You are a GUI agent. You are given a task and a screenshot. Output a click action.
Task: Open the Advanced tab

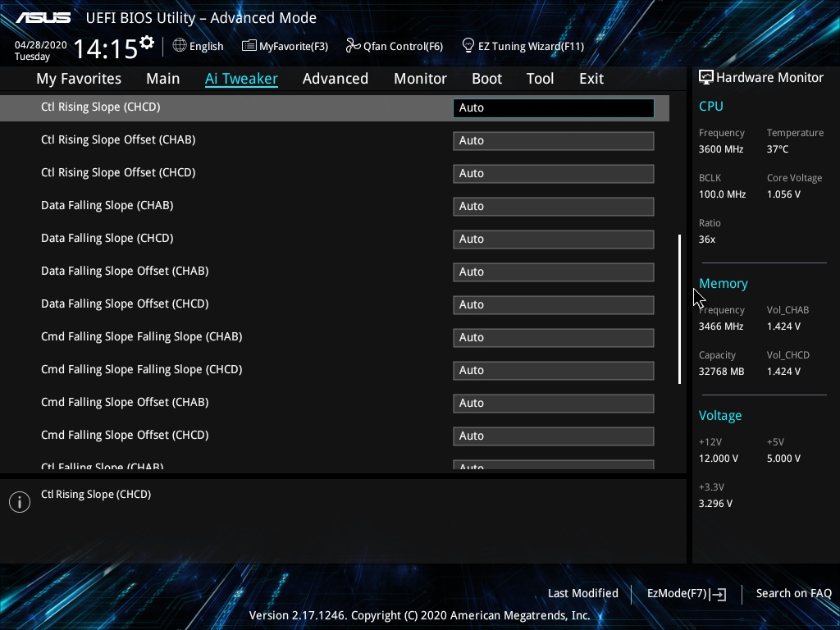point(336,79)
